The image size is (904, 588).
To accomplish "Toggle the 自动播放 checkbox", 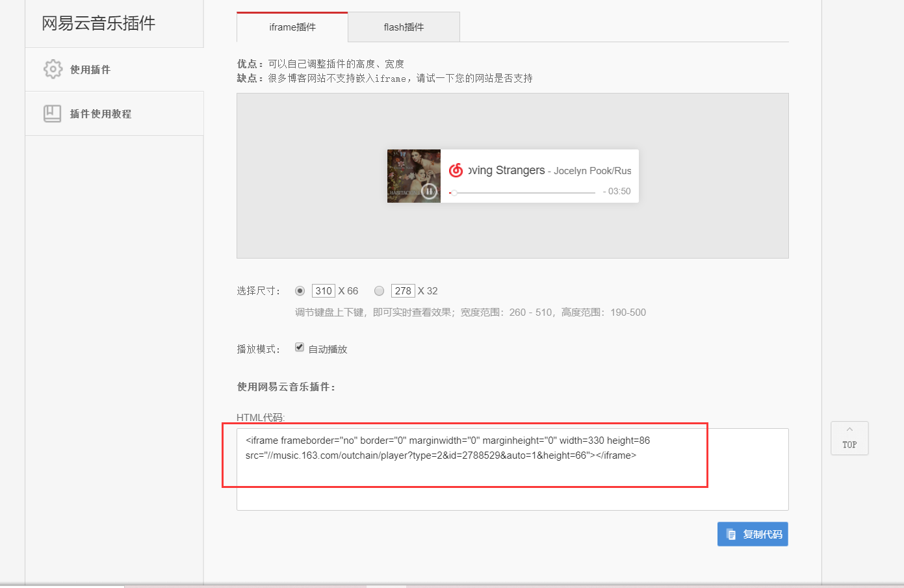I will [300, 347].
